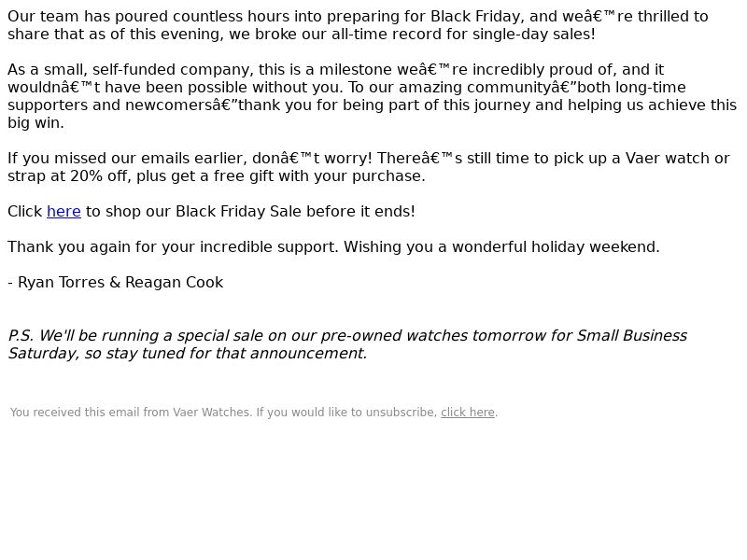Click the words 'all-time record for single-day sales'
747x560 pixels.
tap(463, 35)
